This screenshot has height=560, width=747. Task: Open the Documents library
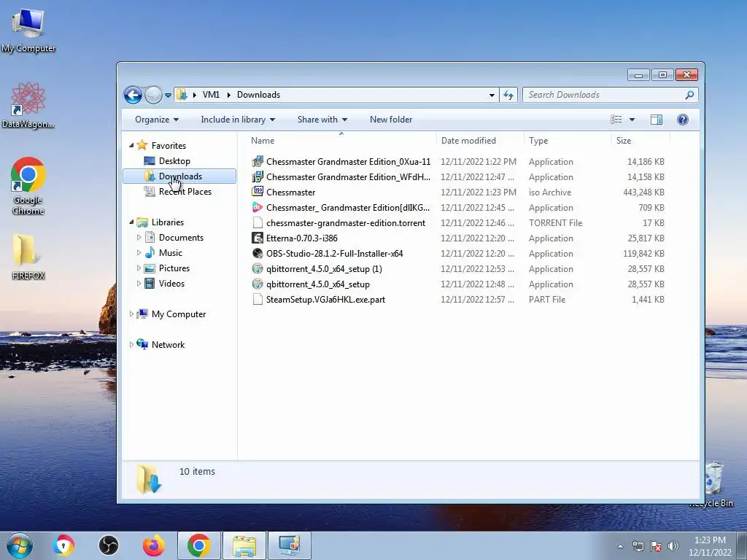click(181, 237)
